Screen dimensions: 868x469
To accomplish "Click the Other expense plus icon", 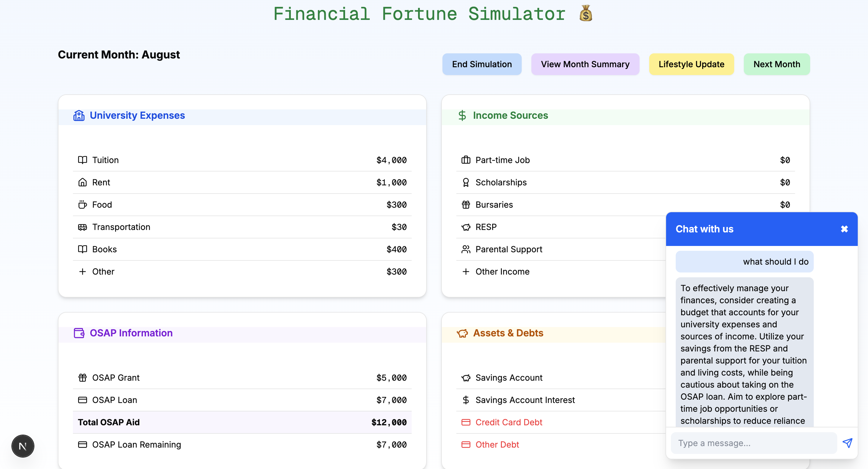I will 83,272.
